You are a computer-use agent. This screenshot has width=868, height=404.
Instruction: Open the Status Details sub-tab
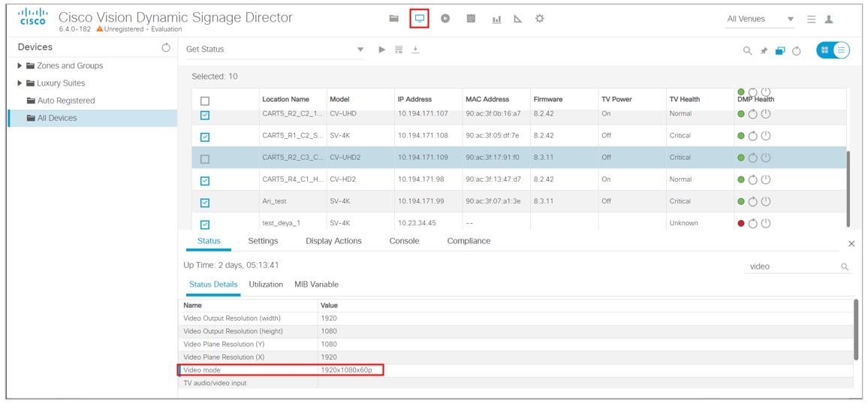(213, 285)
